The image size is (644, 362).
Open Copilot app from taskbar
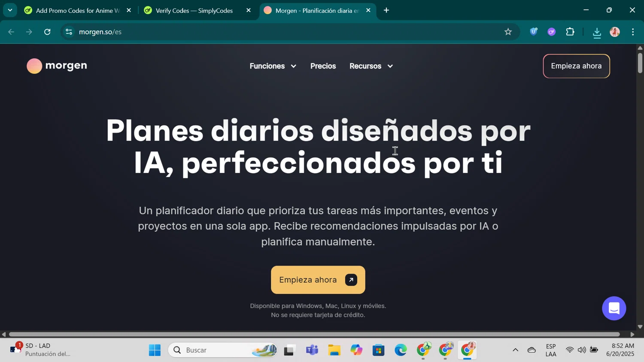coord(356,350)
